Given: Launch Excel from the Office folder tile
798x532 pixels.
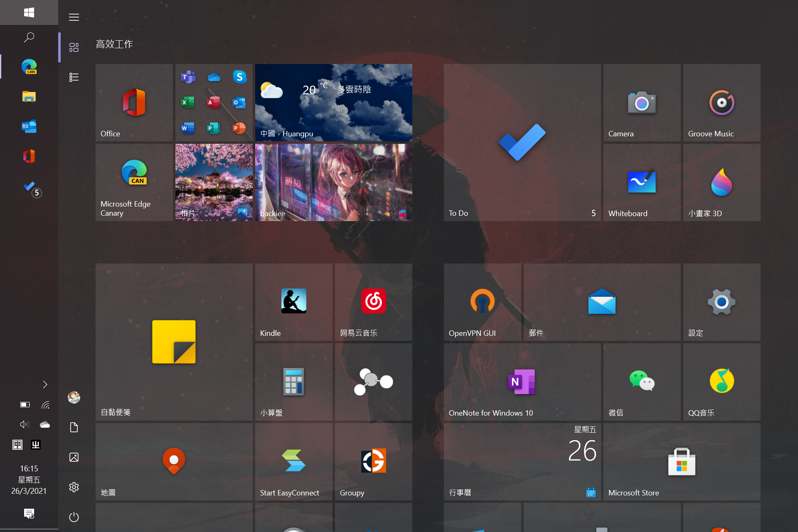Looking at the screenshot, I should [x=188, y=103].
